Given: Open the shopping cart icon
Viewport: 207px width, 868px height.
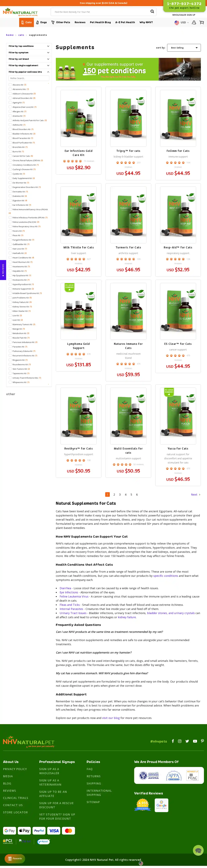Looking at the screenshot, I should pos(202,23).
